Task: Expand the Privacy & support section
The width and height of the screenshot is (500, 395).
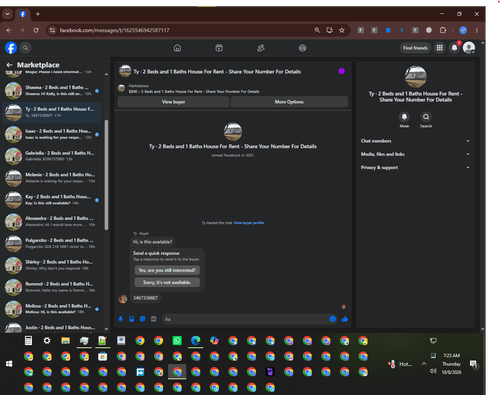Action: 415,167
